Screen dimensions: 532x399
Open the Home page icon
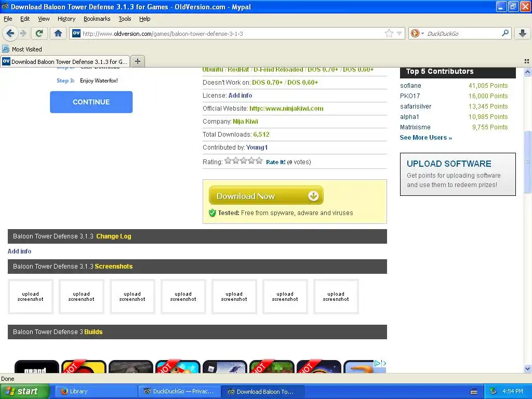pos(58,33)
